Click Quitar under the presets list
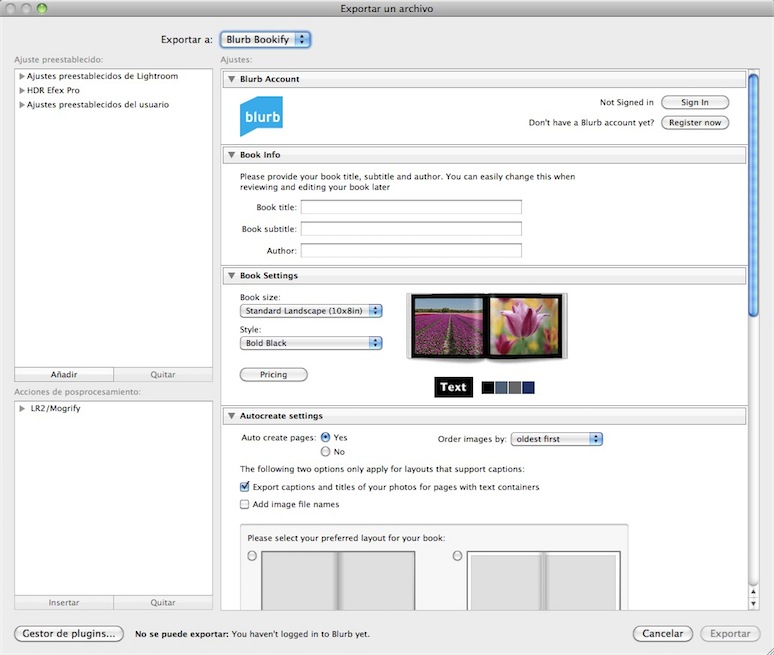The width and height of the screenshot is (774, 655). coord(163,375)
